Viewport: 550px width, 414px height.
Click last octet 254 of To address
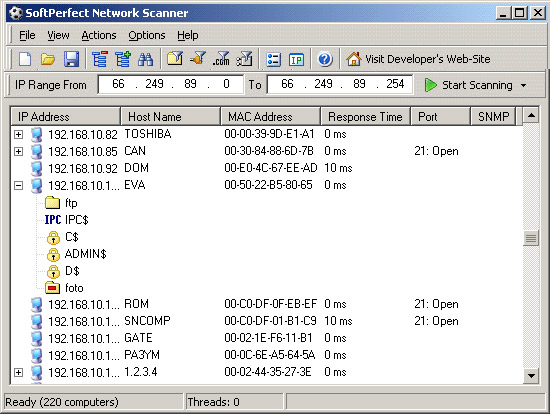(395, 84)
